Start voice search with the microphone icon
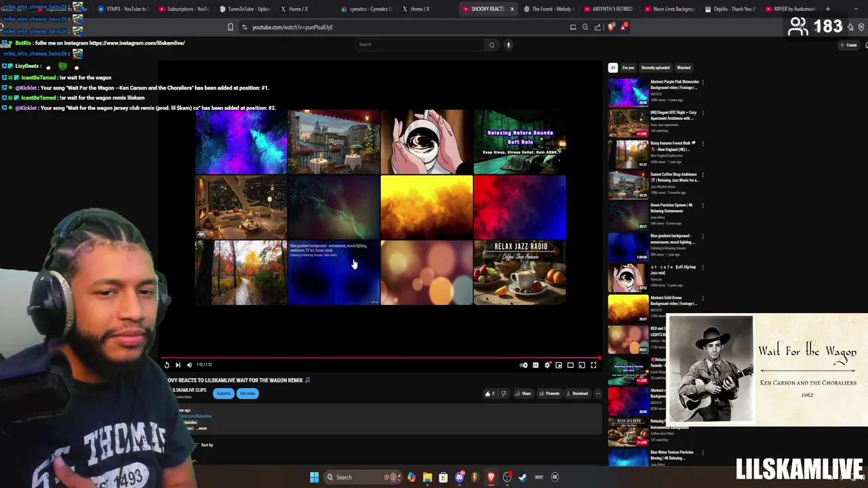868x488 pixels. point(508,45)
